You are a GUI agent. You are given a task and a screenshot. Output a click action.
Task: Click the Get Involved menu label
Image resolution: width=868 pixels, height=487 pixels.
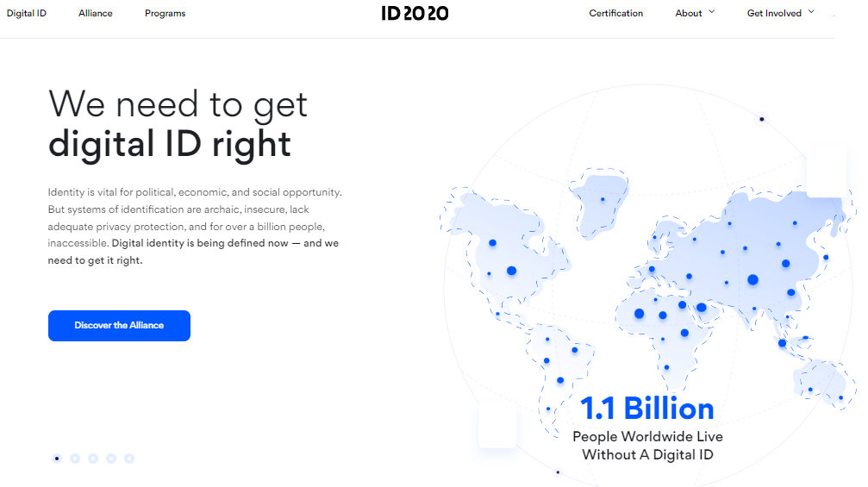(x=774, y=14)
